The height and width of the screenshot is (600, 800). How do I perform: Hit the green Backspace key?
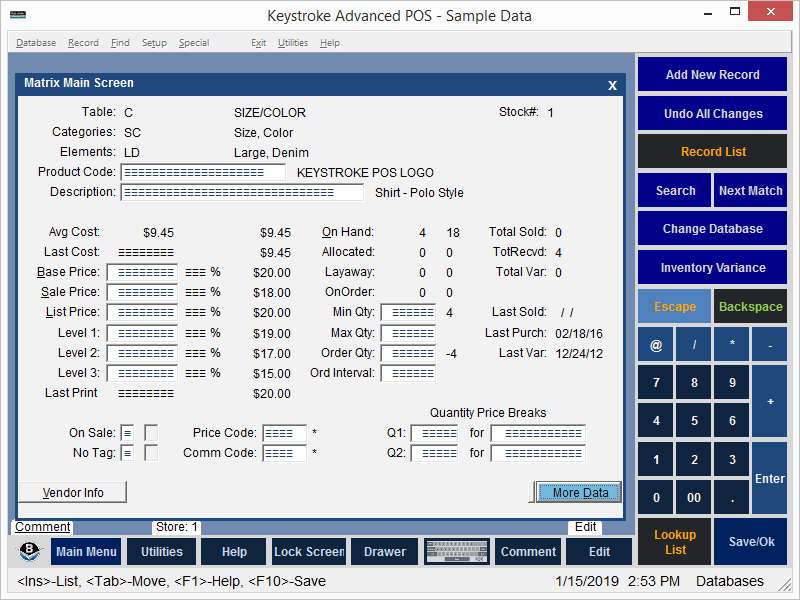point(750,307)
